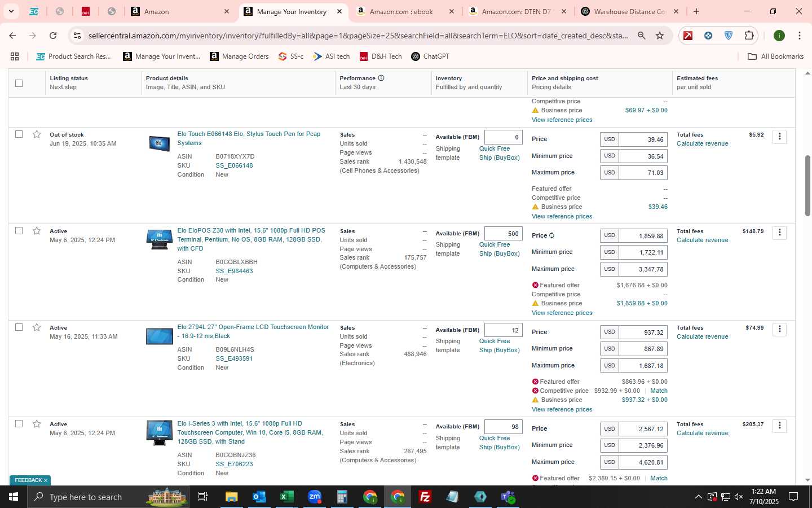Open the site information icon in the address bar

(77, 36)
